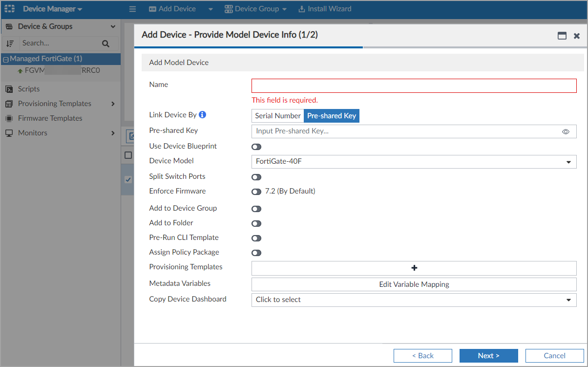Click the sort icon beside search box

(x=10, y=43)
